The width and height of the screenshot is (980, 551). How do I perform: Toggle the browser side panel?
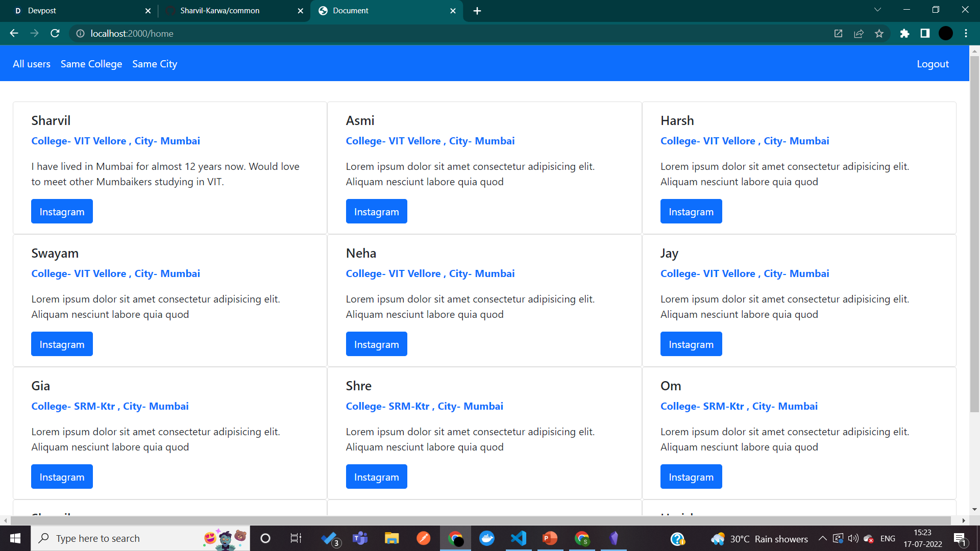(925, 33)
